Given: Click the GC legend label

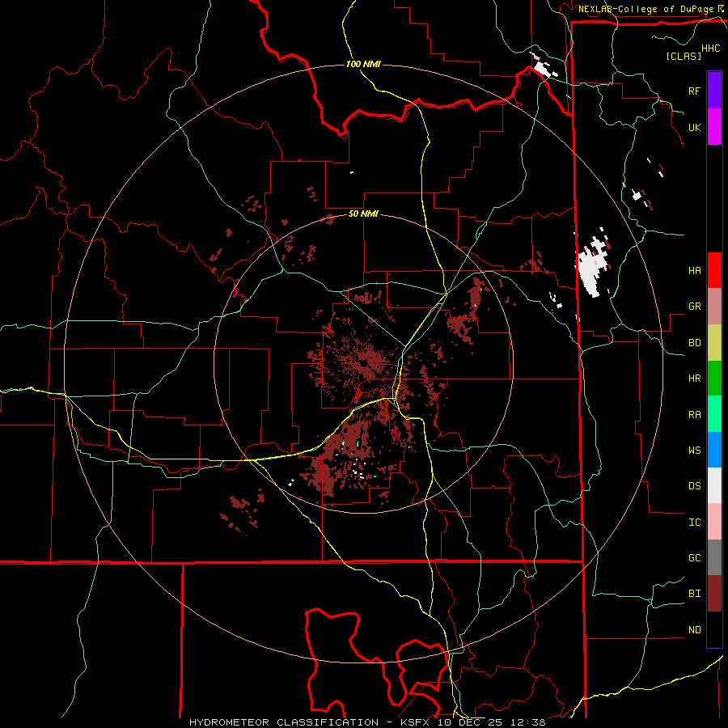Looking at the screenshot, I should tap(694, 558).
